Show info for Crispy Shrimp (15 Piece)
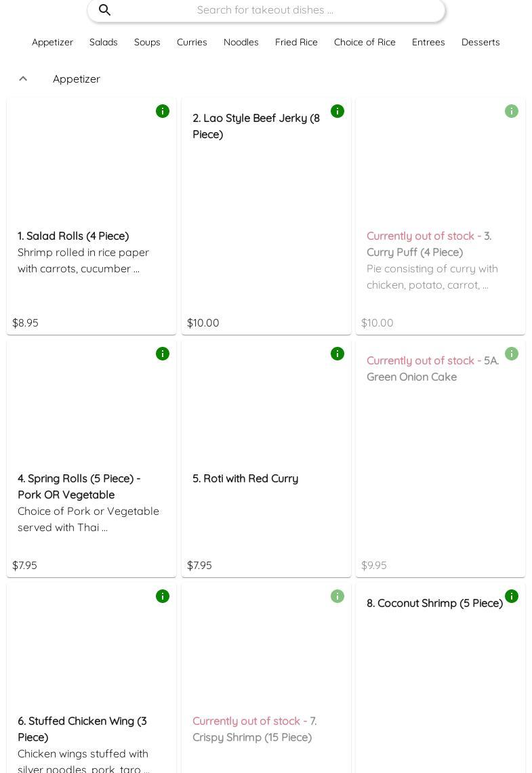532x773 pixels. 337,596
